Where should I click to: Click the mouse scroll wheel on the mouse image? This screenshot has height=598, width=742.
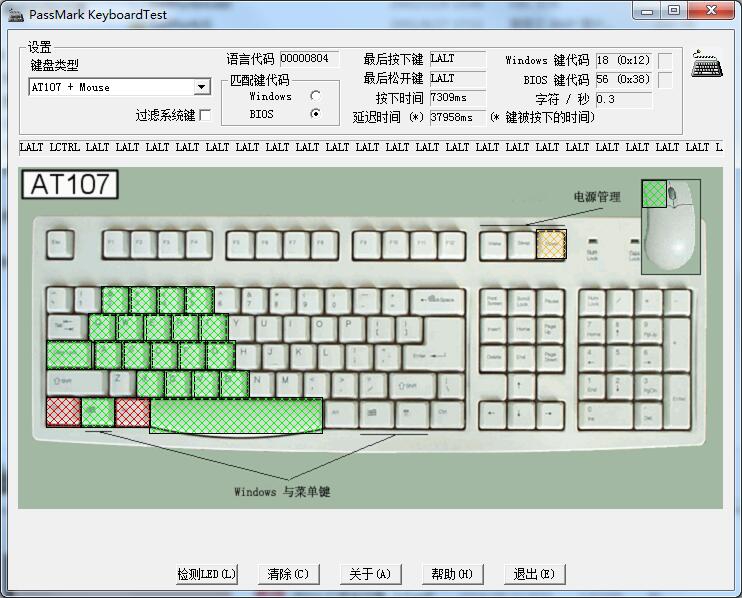(x=671, y=193)
